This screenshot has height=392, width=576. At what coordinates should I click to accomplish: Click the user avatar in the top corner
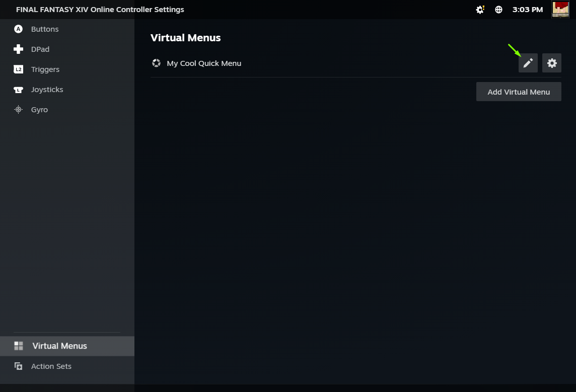coord(560,10)
